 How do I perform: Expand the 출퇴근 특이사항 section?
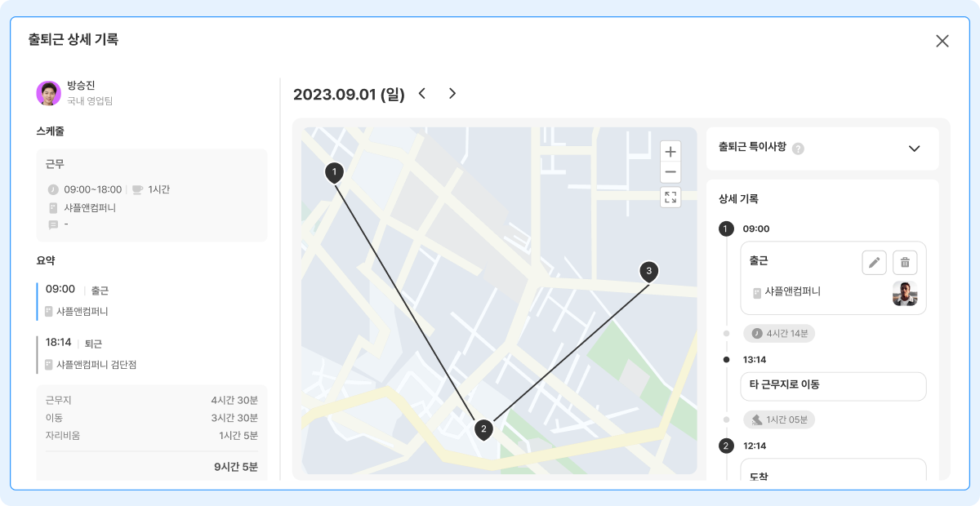(915, 149)
